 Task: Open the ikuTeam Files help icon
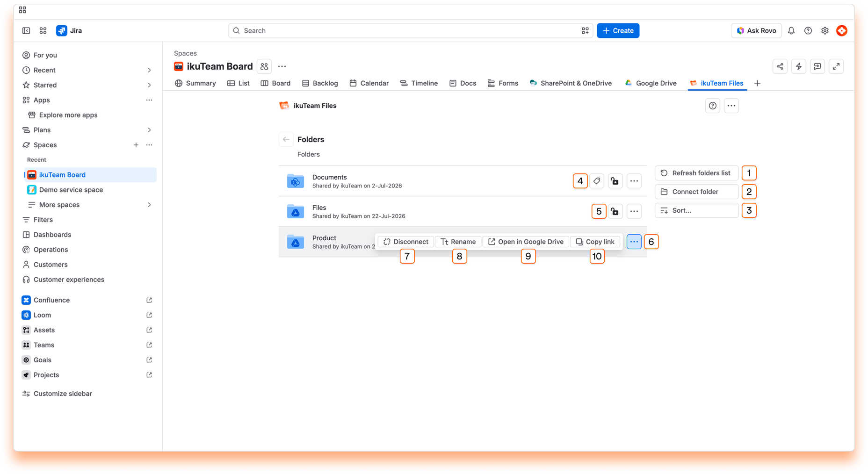click(713, 106)
